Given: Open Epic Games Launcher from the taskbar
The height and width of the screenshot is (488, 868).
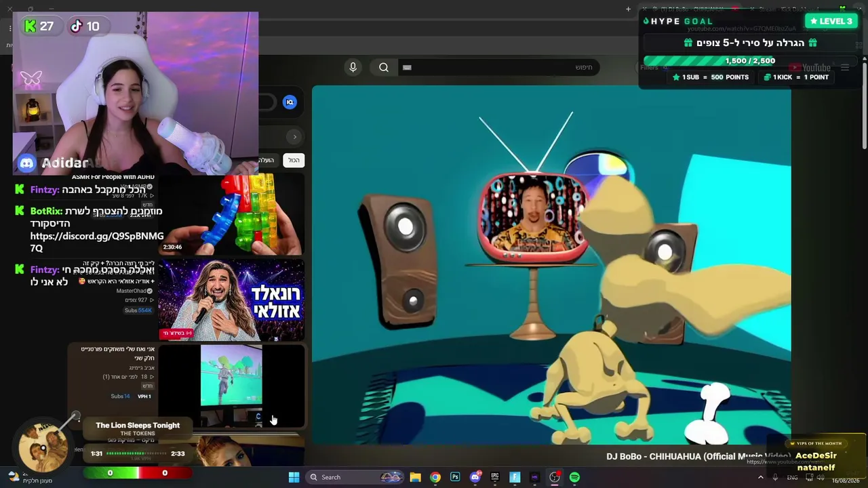Looking at the screenshot, I should [495, 477].
